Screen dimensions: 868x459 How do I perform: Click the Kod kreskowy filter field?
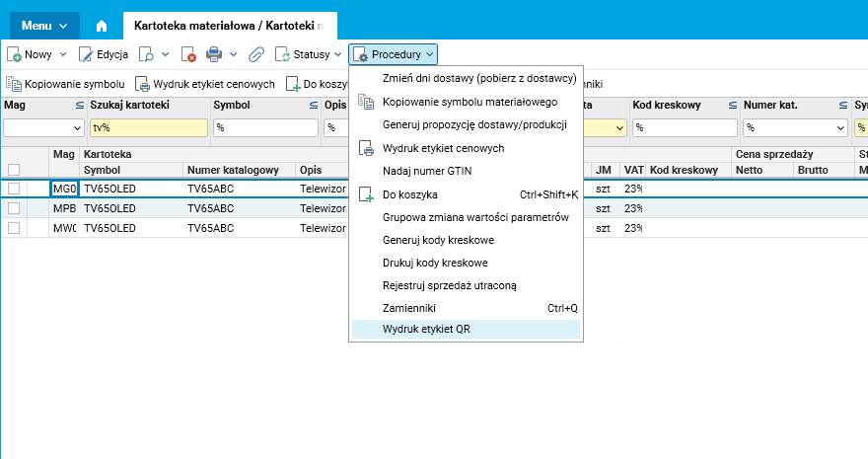(684, 127)
